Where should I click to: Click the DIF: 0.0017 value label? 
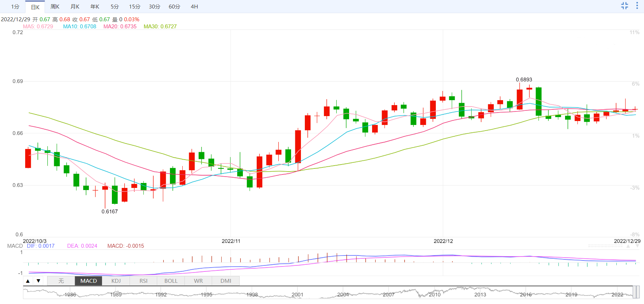(41, 246)
